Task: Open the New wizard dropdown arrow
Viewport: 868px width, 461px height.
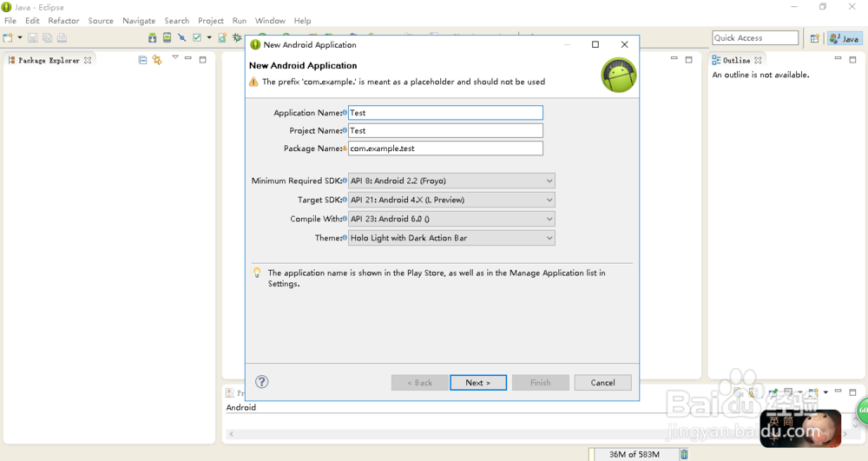Action: pos(20,37)
